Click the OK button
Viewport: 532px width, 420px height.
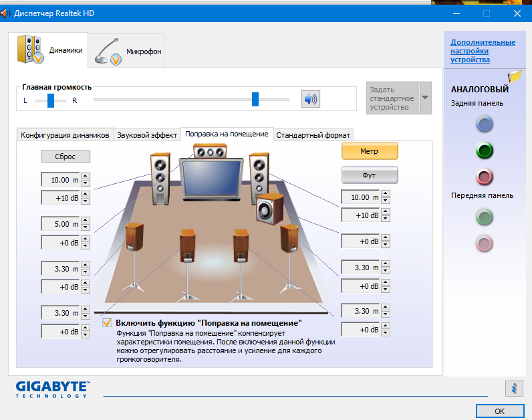click(x=500, y=411)
